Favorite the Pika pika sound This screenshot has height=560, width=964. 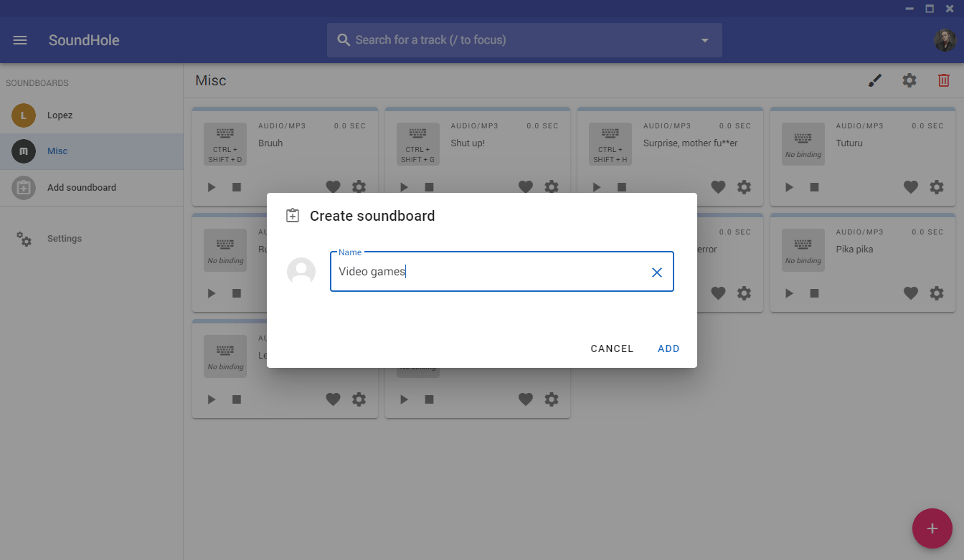click(910, 293)
